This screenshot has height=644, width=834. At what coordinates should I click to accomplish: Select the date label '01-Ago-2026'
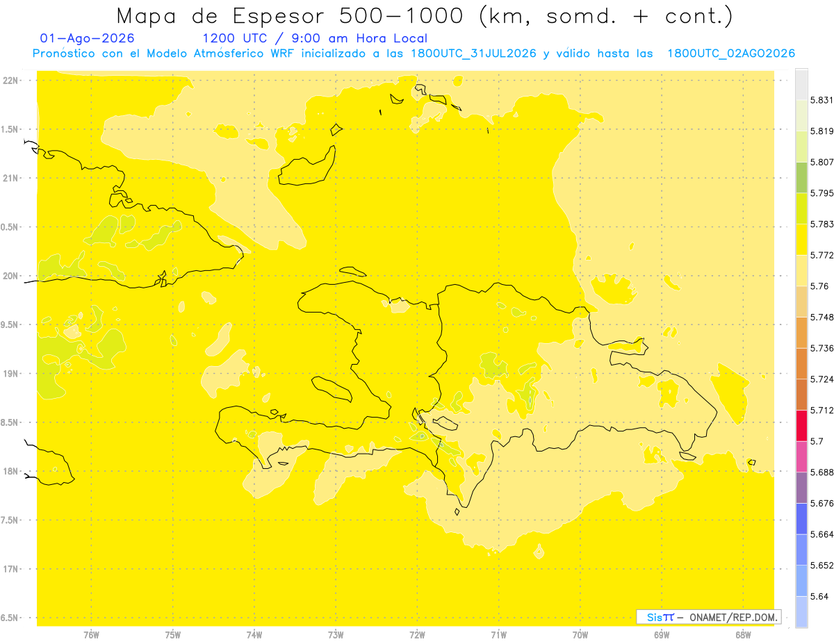(x=87, y=38)
